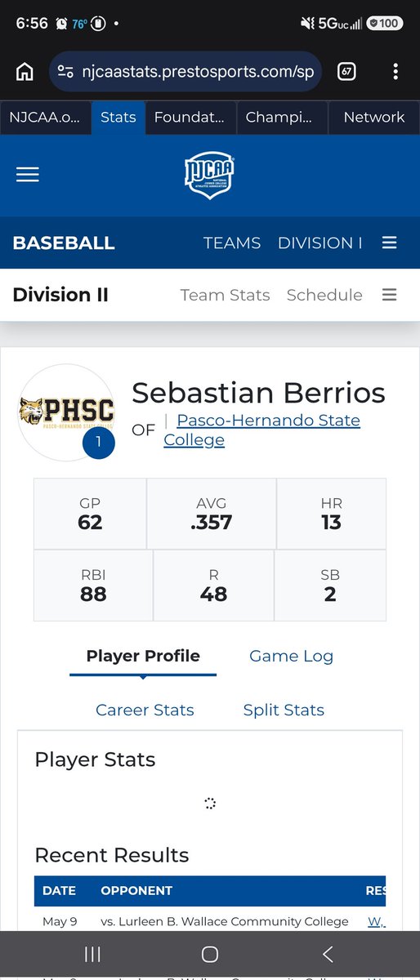Open Pasco-Hernando State College team link
This screenshot has width=420, height=980.
coord(262,430)
